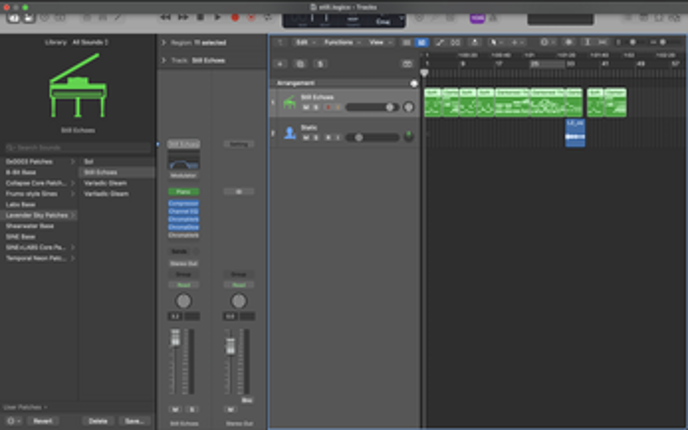Screen dimensions: 688x430
Task: Click the Still Echoes piano track icon
Action: [x=288, y=102]
